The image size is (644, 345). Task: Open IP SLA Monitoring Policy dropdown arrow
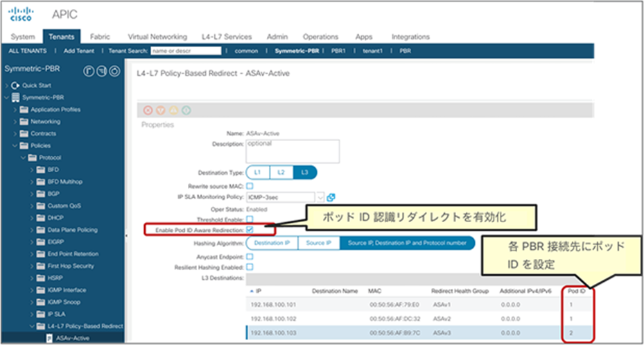point(321,197)
